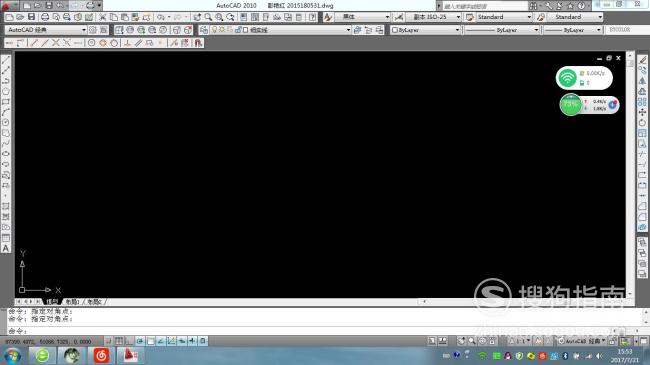
Task: Open the Properties palette icon
Action: (x=244, y=17)
